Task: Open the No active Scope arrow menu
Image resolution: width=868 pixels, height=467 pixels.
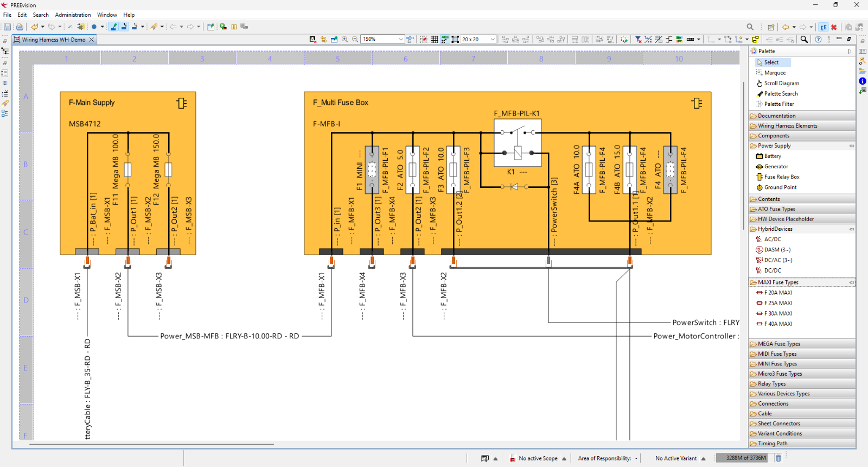Action: (564, 459)
